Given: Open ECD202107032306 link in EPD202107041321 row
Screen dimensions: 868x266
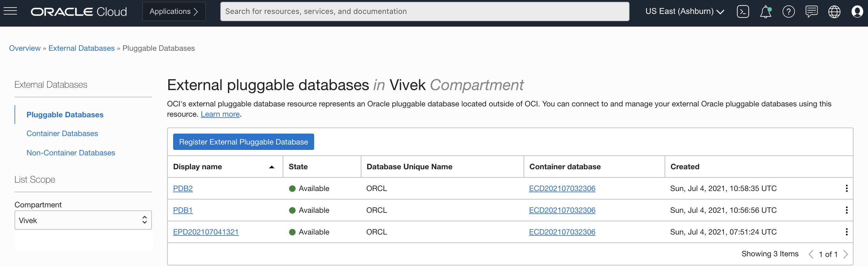Looking at the screenshot, I should [x=562, y=232].
